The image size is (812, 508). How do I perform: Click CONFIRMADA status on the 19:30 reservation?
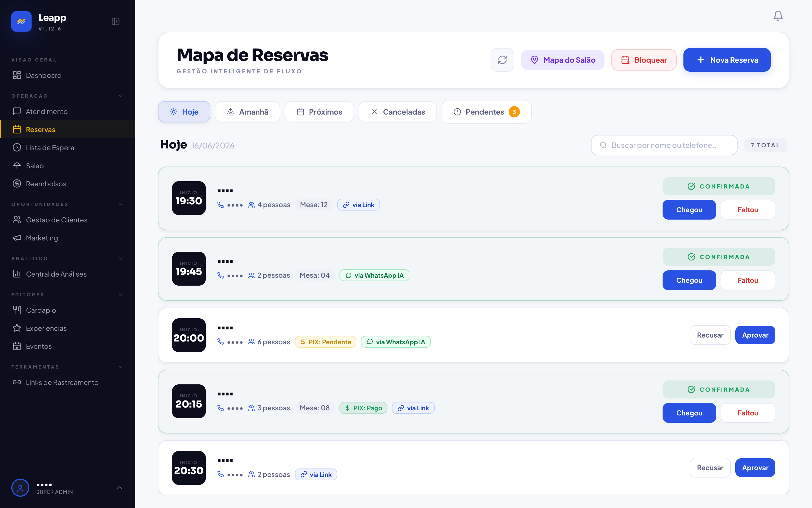coord(719,187)
